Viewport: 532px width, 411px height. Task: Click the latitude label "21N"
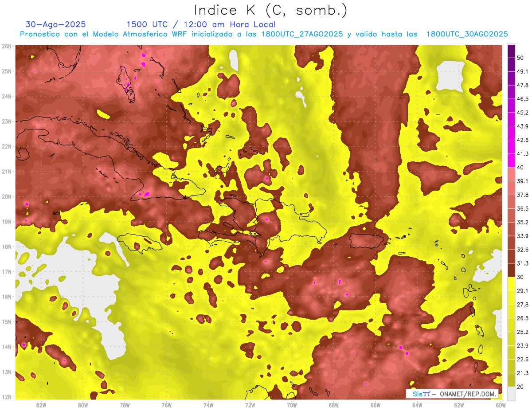click(x=7, y=172)
